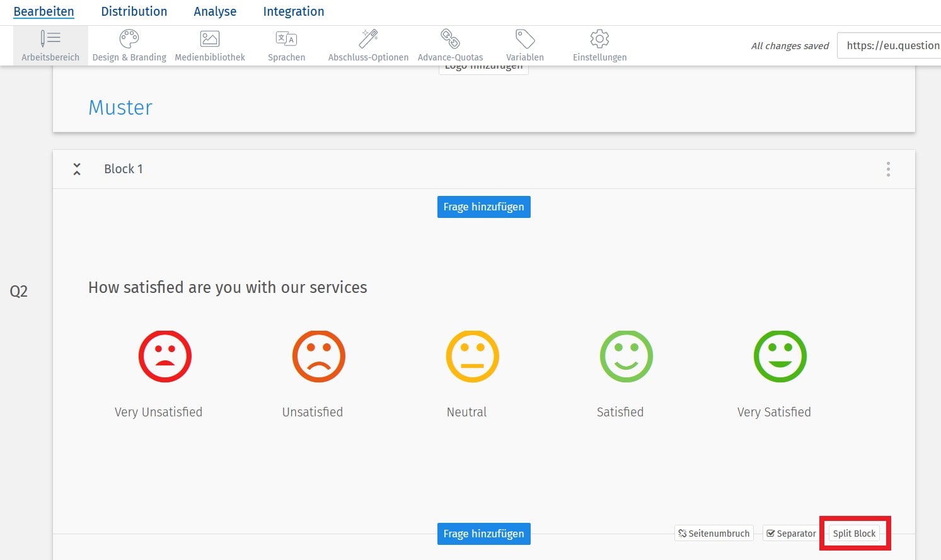Open the Medienbibliothek

click(x=209, y=45)
